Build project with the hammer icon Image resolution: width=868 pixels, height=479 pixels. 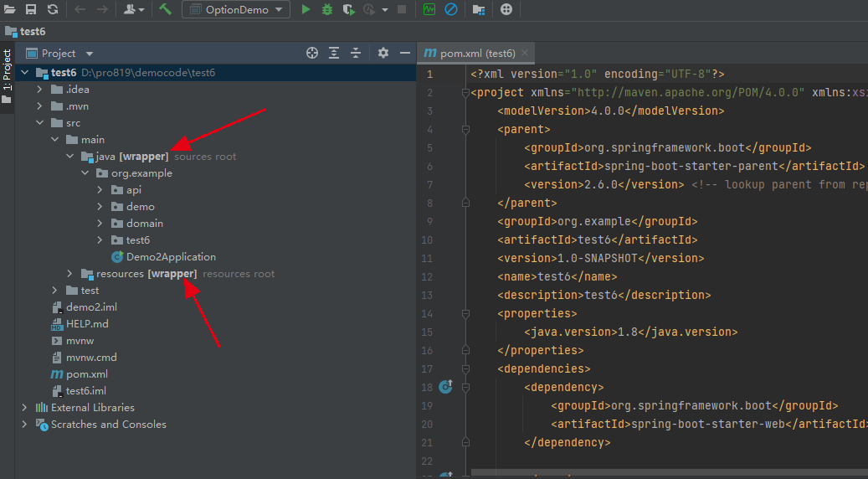(x=165, y=9)
